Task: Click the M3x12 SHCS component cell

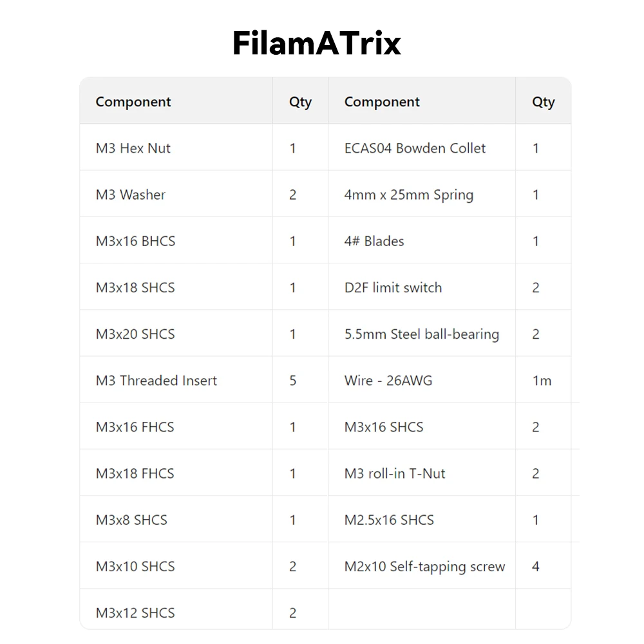Action: pos(135,612)
